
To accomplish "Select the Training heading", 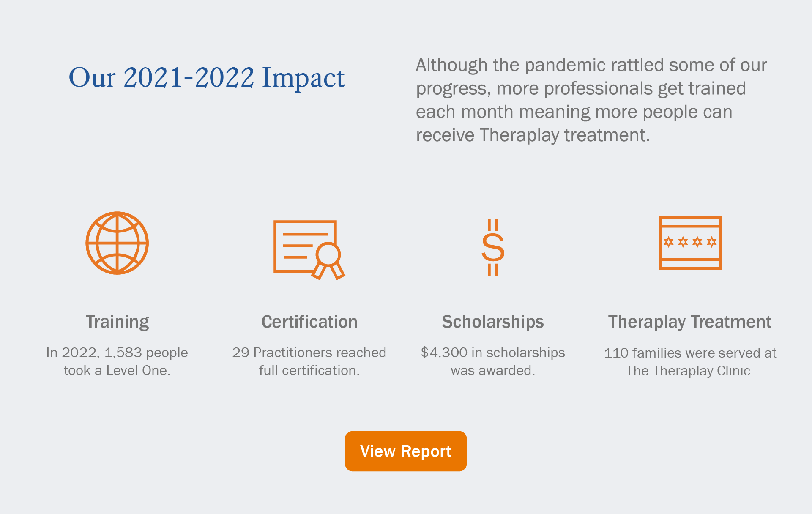I will (x=117, y=322).
